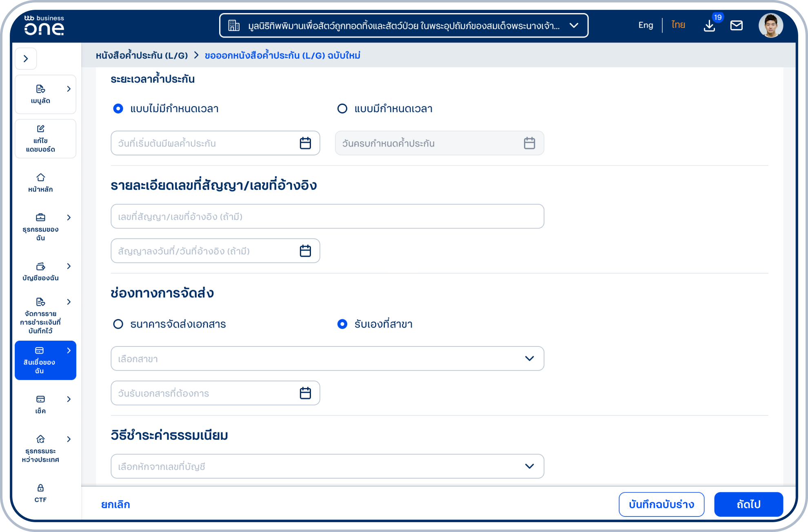The width and height of the screenshot is (808, 532).
Task: Open เลือกหักจากเลขที่บัญชี account dropdown
Action: click(327, 466)
